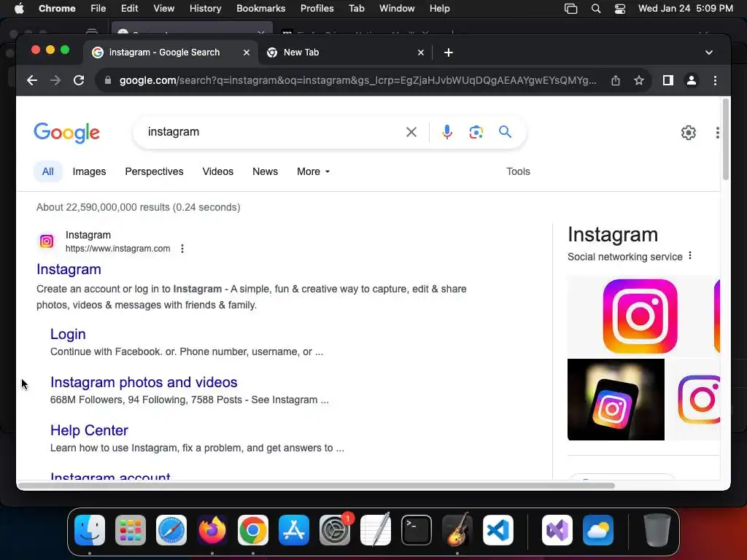
Task: Click the vertical page scrollbar
Action: (726, 139)
